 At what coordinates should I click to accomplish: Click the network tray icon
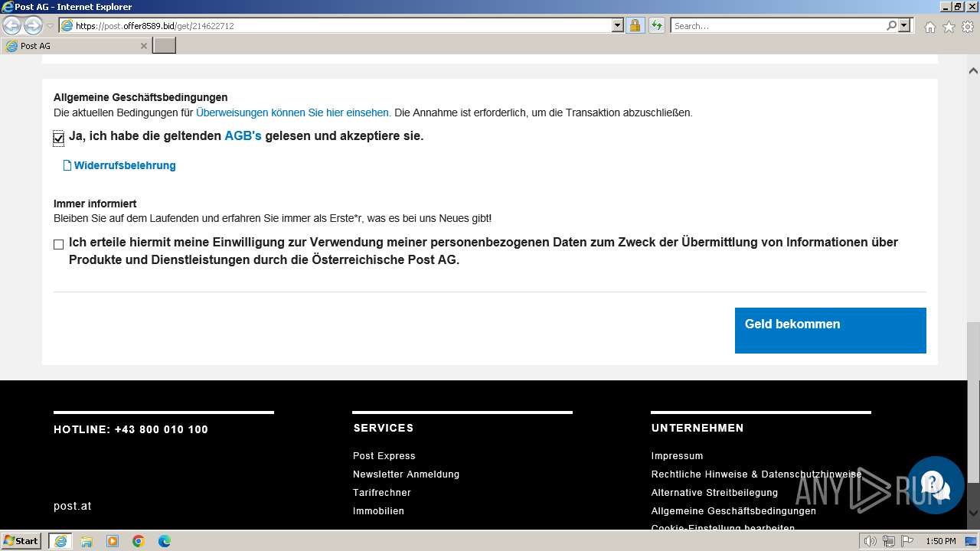pyautogui.click(x=889, y=541)
